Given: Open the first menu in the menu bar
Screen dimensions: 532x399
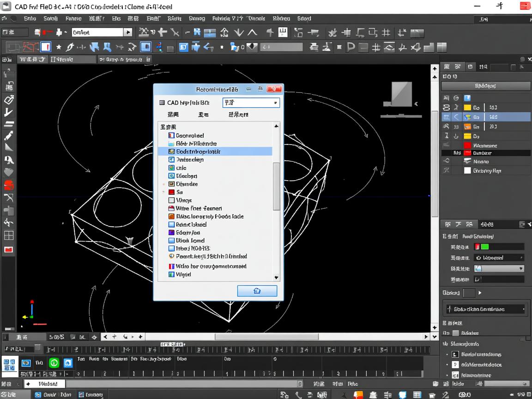Looking at the screenshot, I should (x=30, y=19).
